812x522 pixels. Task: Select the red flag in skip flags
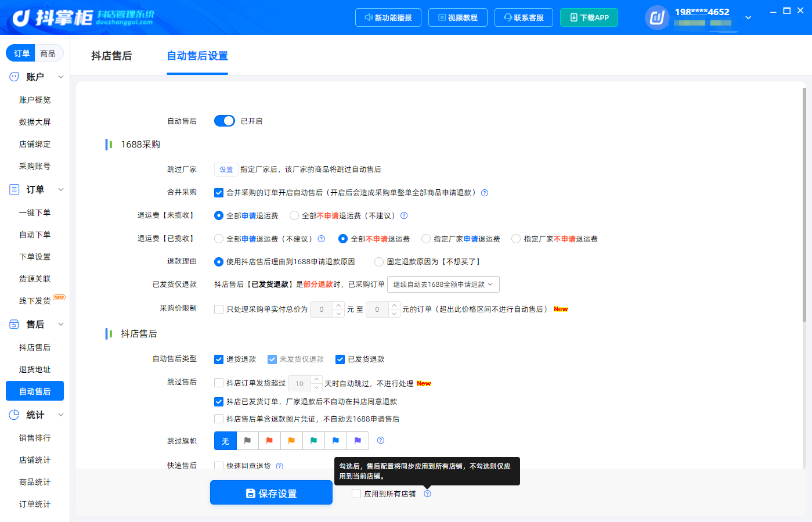point(269,441)
